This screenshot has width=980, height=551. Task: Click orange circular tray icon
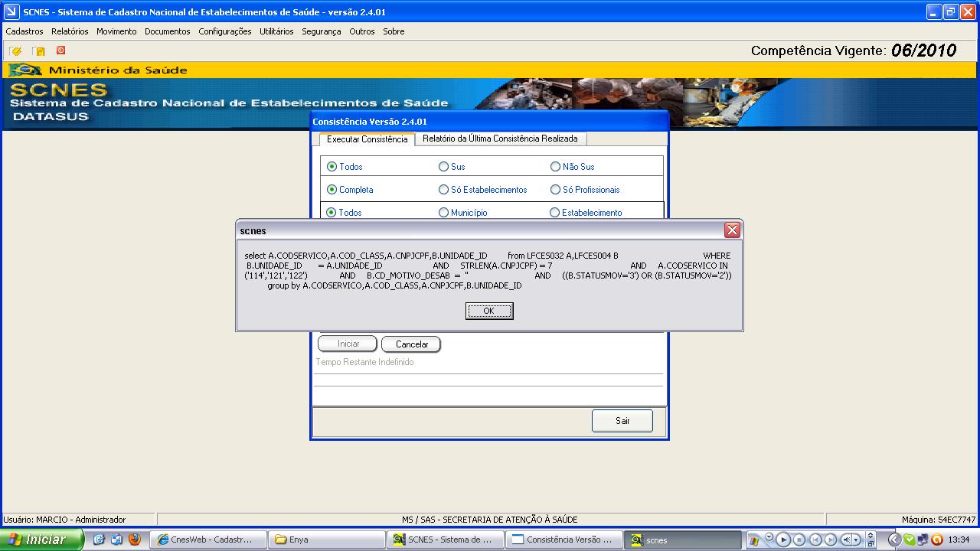click(x=937, y=540)
